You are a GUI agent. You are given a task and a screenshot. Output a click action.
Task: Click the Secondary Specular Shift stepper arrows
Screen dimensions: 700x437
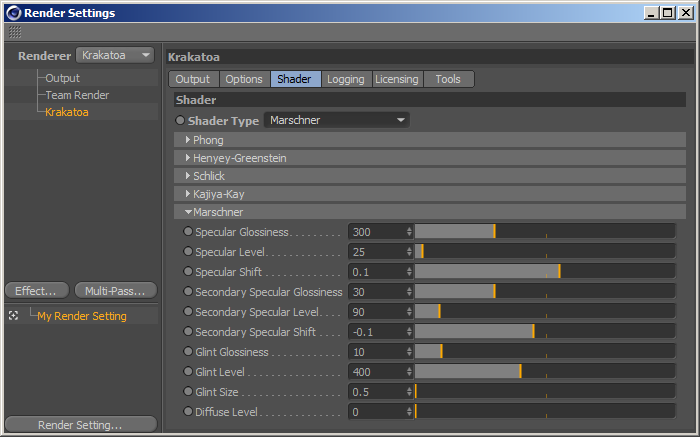[409, 332]
